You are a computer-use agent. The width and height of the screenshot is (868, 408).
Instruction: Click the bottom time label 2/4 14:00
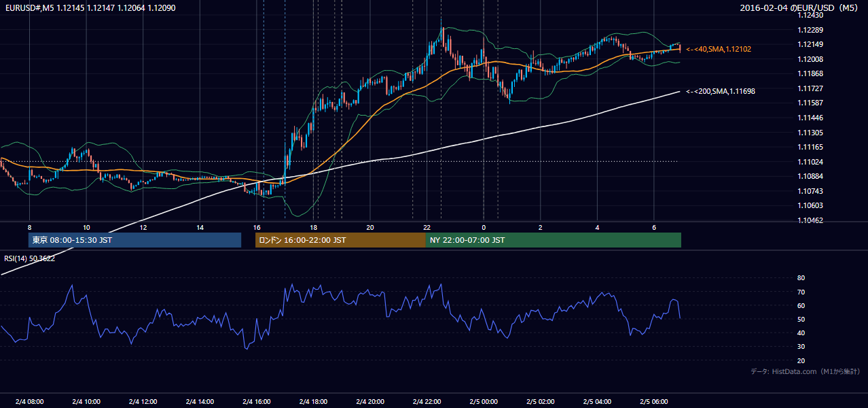(x=200, y=402)
